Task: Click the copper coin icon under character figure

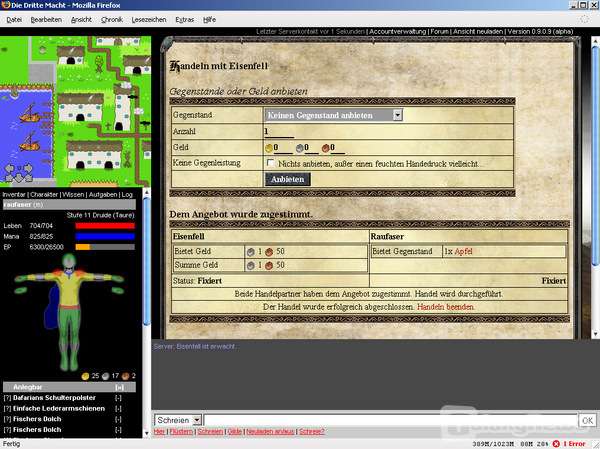Action: coord(126,376)
